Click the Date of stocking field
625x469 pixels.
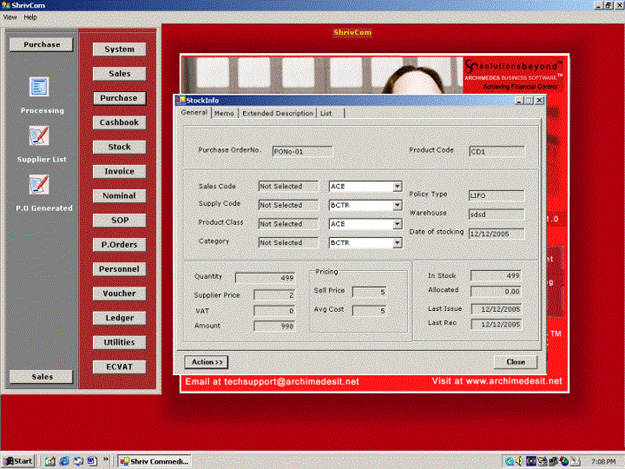pyautogui.click(x=497, y=234)
